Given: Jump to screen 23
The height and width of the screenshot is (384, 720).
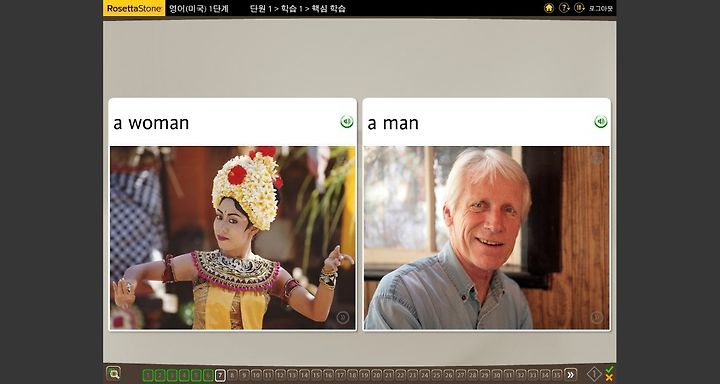Looking at the screenshot, I should tap(412, 376).
